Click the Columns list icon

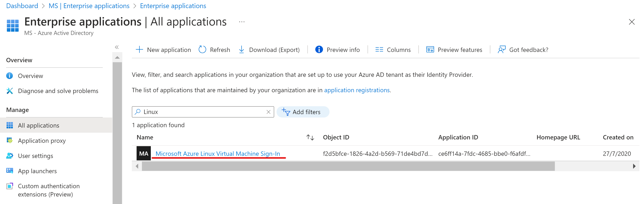coord(379,49)
